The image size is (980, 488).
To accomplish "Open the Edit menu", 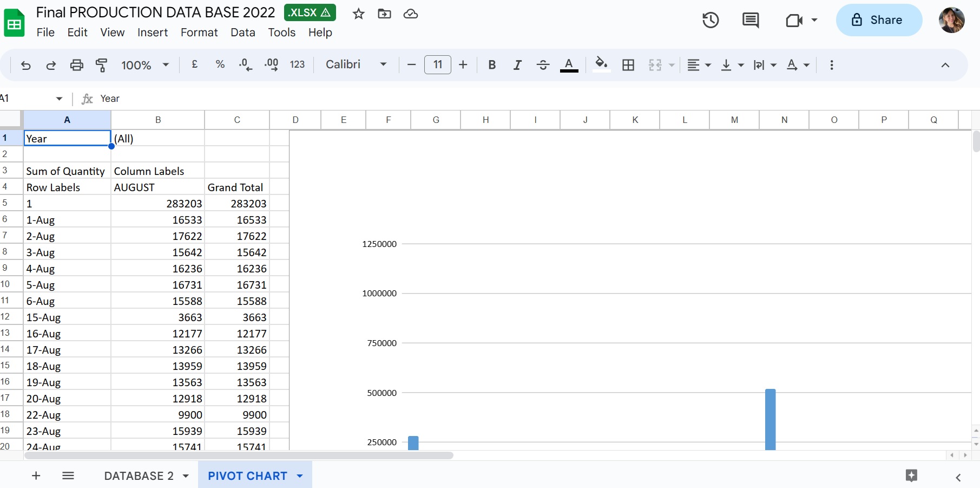I will [77, 32].
